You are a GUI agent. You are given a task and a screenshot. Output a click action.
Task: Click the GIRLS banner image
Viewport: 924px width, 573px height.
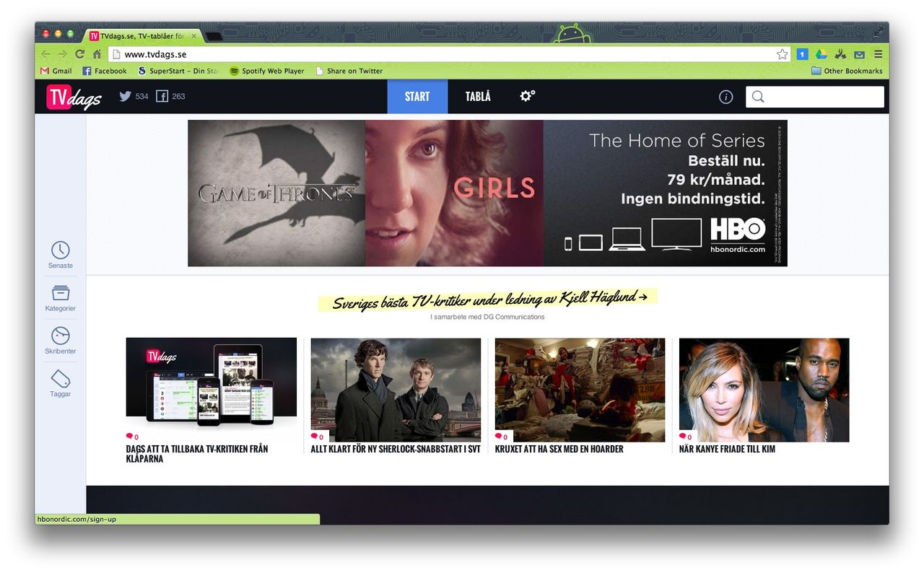[x=454, y=193]
